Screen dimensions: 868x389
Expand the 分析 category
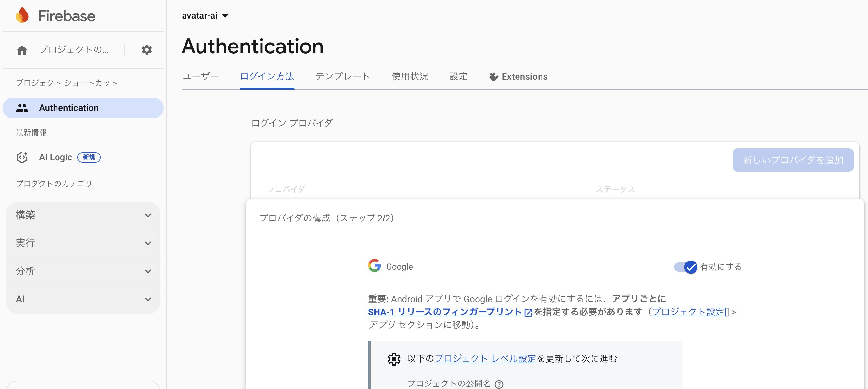pos(83,271)
